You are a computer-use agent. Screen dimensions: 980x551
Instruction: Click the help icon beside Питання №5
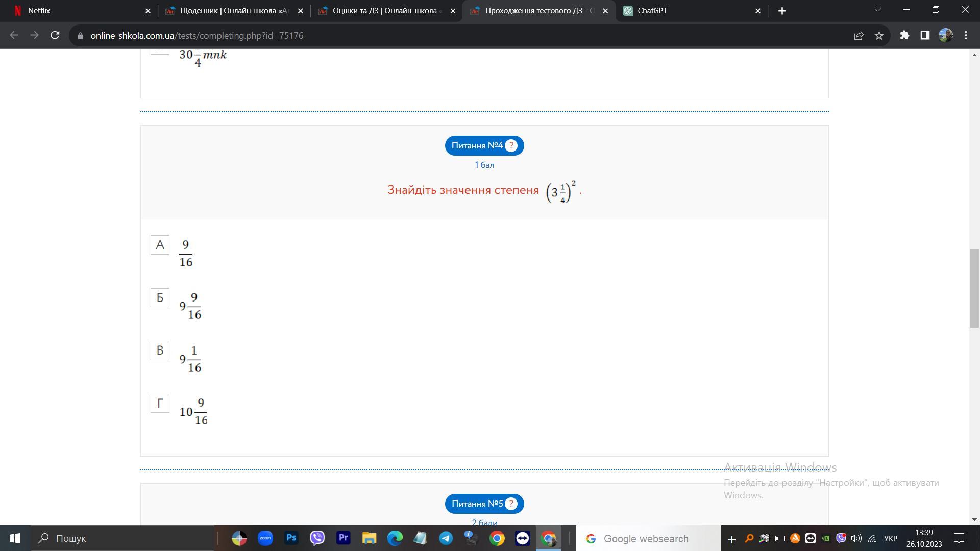pos(511,504)
